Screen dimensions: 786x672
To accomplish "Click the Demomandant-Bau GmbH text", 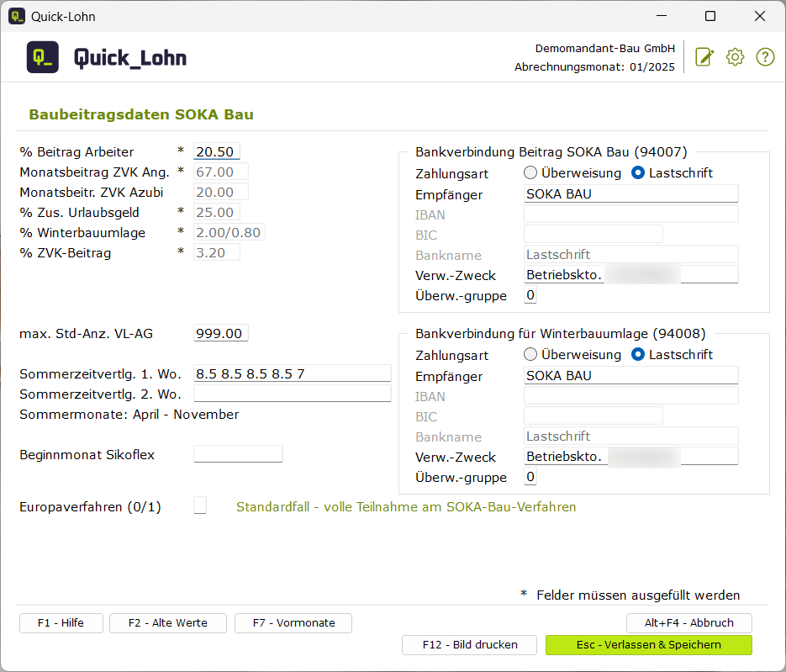I will coord(605,48).
